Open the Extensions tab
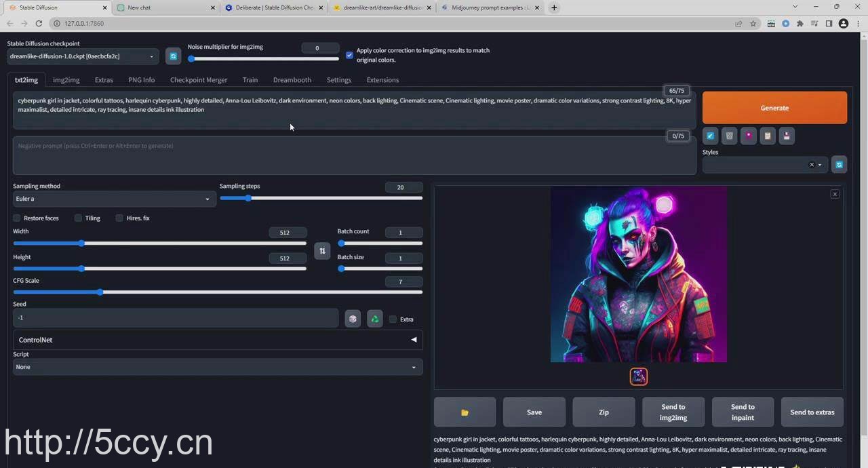Screen dimensions: 868x468 [x=382, y=80]
